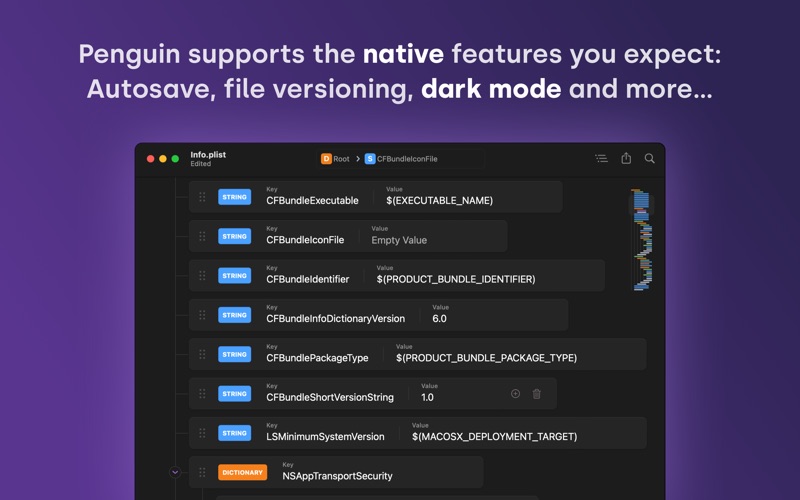Edit the CFBundleIdentifier key field
The image size is (800, 500).
(308, 279)
